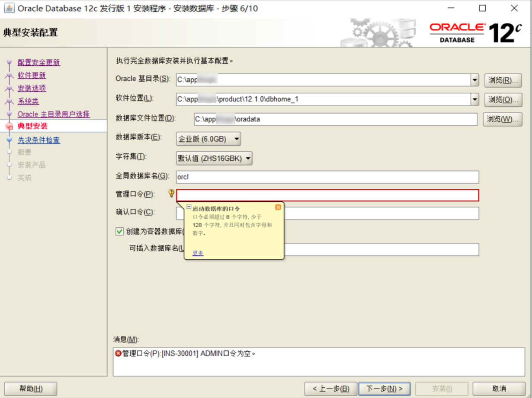Go to 系统类 step
Viewport: 532px width, 398px height.
28,101
